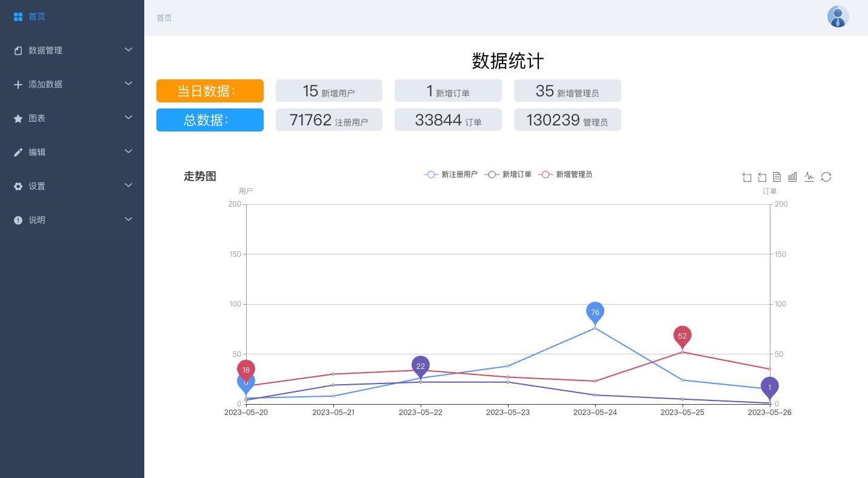868x478 pixels.
Task: Expand the 添加数据 sidebar section
Action: (x=72, y=84)
